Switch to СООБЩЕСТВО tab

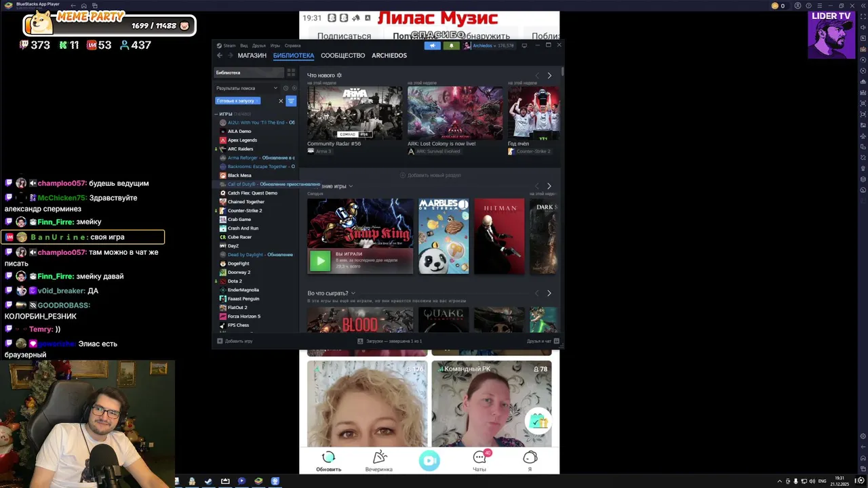pyautogui.click(x=343, y=56)
